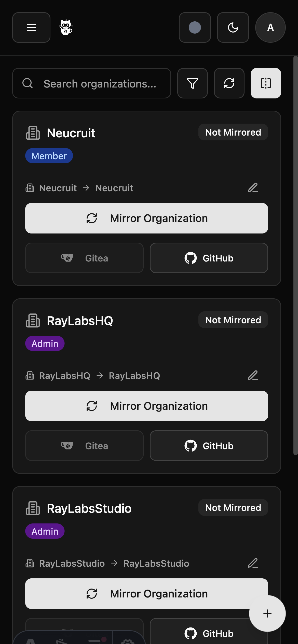Select the Member badge on Neucruit

pos(49,156)
